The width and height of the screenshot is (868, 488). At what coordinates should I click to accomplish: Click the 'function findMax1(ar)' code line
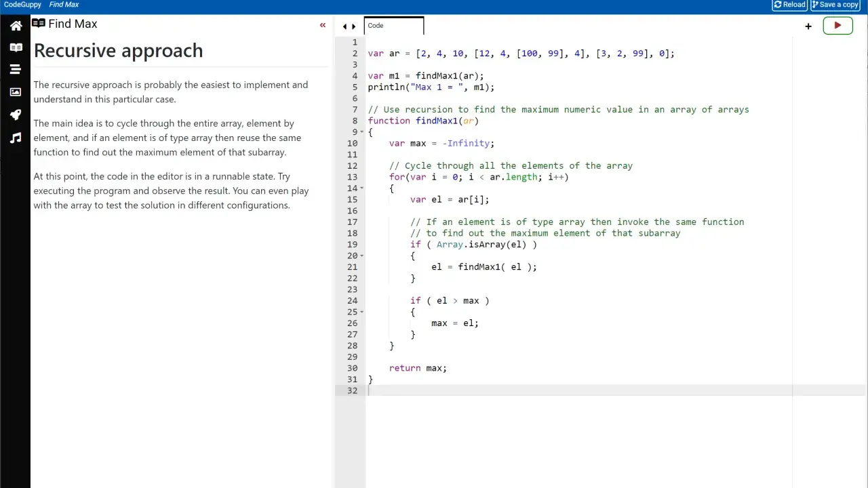423,121
